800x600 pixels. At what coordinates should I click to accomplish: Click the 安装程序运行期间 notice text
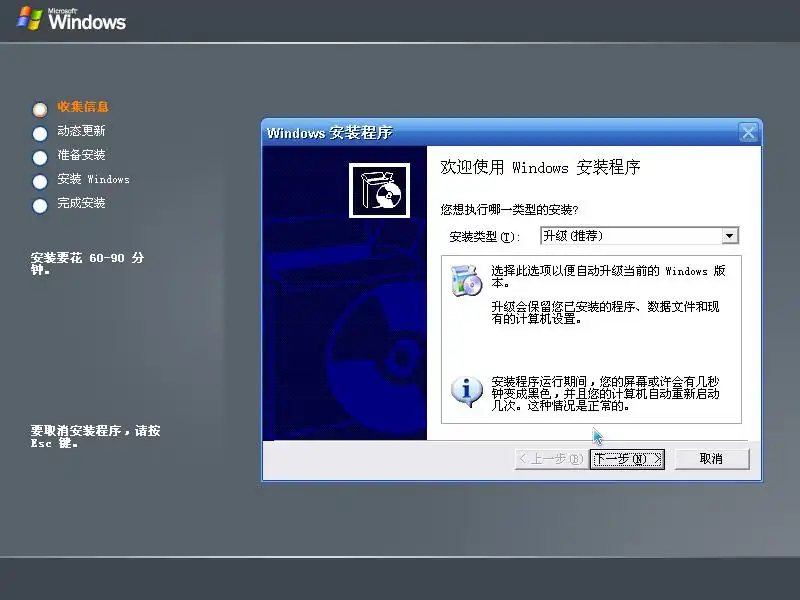pyautogui.click(x=605, y=394)
